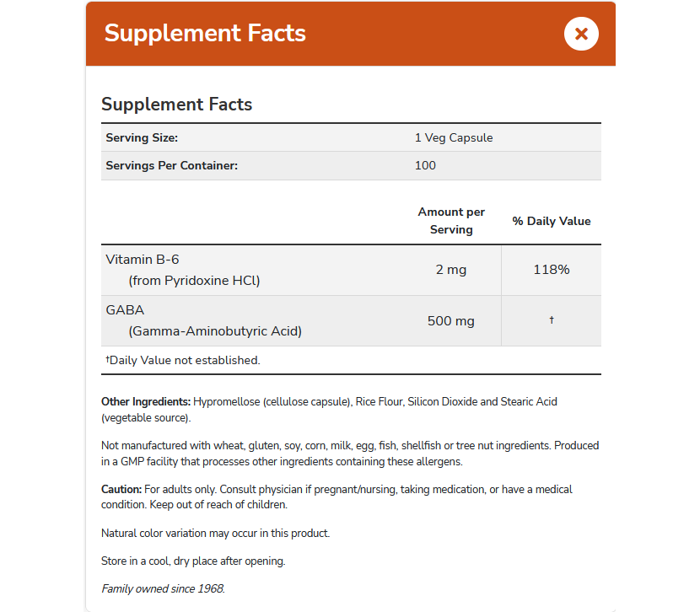Click the 2 mg Vitamin B-6 amount
The image size is (700, 612).
[451, 270]
